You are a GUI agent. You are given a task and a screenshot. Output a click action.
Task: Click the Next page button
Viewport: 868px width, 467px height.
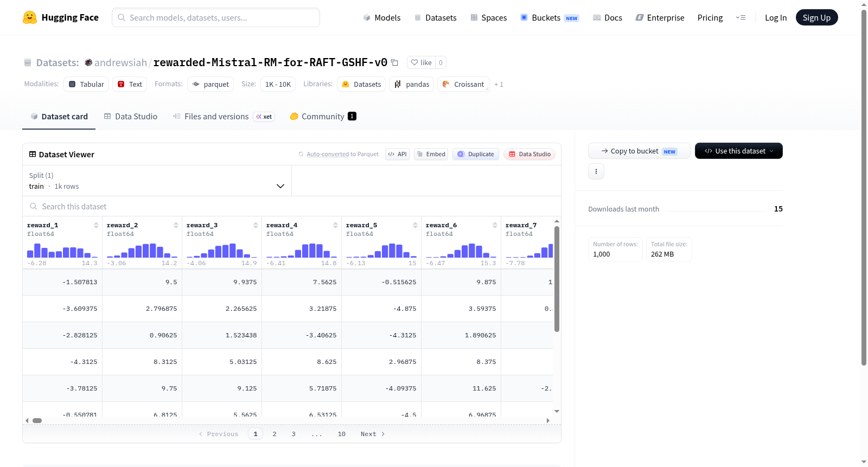[x=373, y=434]
